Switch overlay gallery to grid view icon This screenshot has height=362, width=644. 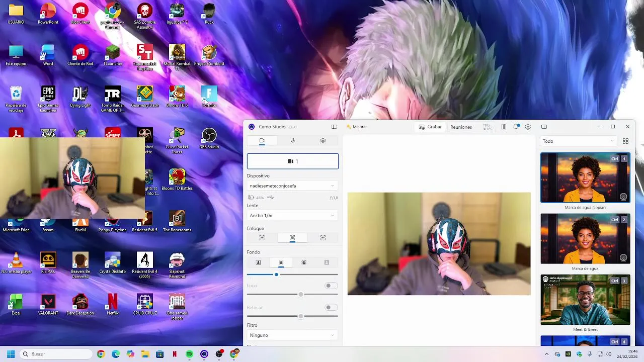(625, 141)
